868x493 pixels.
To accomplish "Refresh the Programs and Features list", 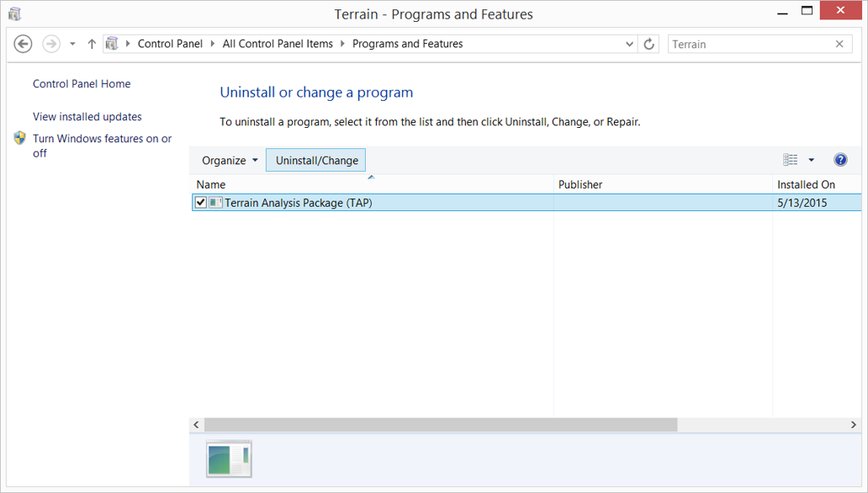I will (648, 44).
